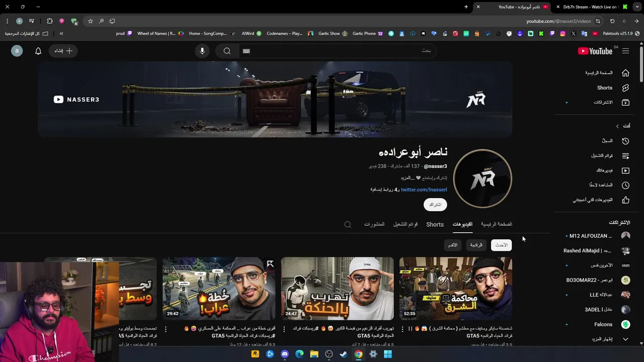Select the الرائجة (Popular) filter chip
The width and height of the screenshot is (644, 362).
[x=476, y=245]
